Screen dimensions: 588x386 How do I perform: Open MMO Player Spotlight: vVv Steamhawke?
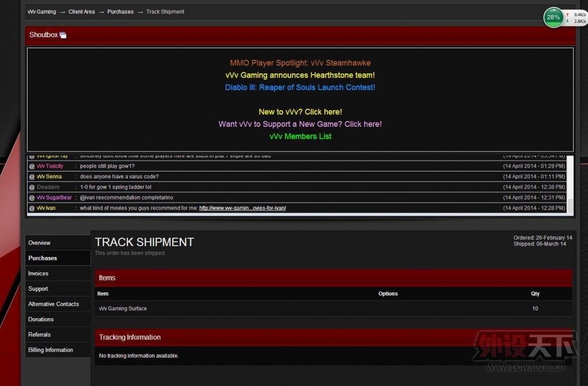pos(300,63)
